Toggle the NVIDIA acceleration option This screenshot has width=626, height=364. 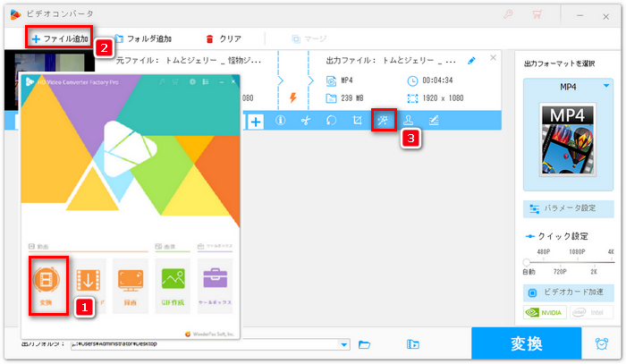545,313
